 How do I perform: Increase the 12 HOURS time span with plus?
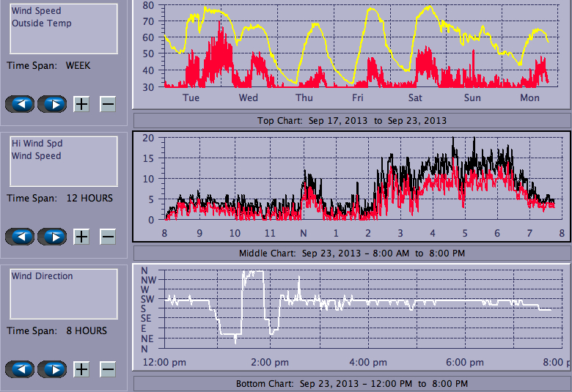81,237
